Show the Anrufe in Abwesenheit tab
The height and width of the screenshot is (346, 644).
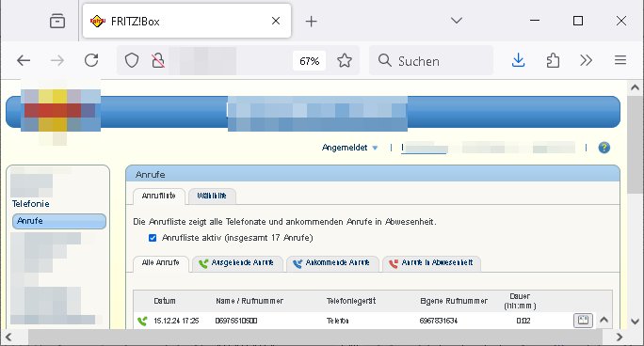click(431, 263)
